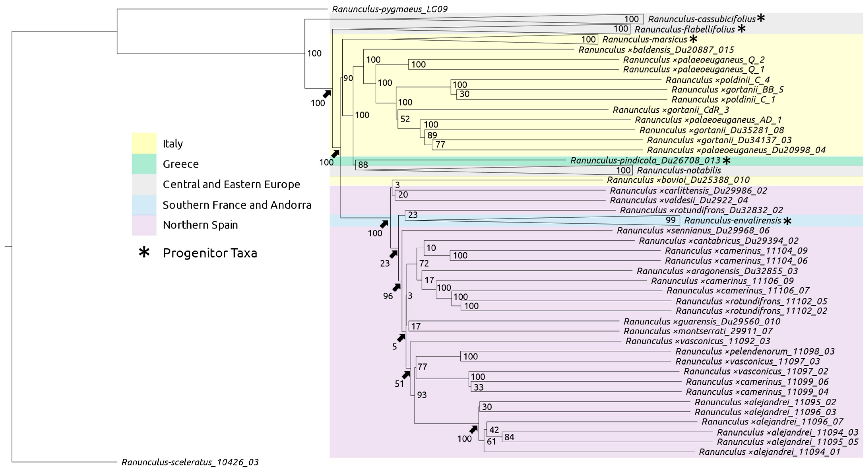Click the asterisk beside Ranunculus-envalirensis
Viewport: 868px width, 471px height.
787,221
